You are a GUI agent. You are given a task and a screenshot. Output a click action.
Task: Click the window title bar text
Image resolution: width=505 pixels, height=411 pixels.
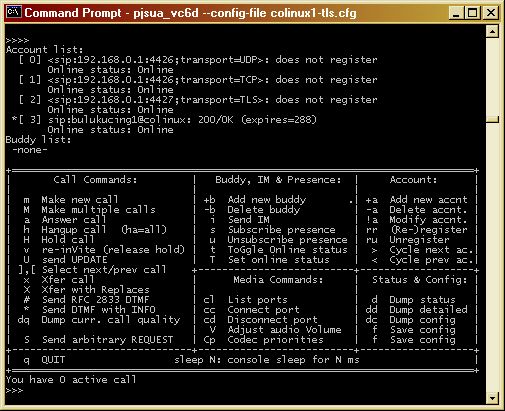[x=190, y=13]
